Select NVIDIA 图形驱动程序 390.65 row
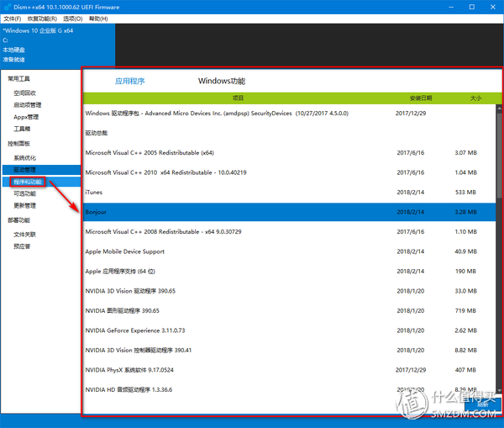Screen dimensions: 504x428 [x=289, y=310]
